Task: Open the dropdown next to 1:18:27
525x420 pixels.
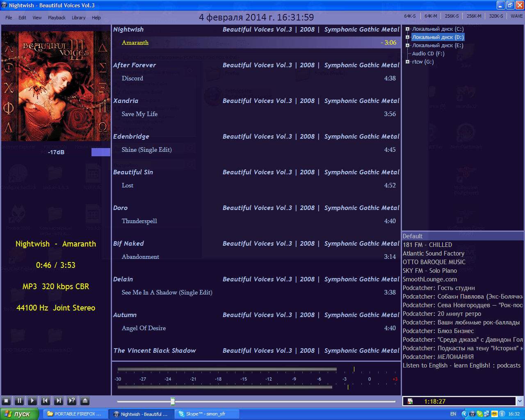Action: pos(520,401)
